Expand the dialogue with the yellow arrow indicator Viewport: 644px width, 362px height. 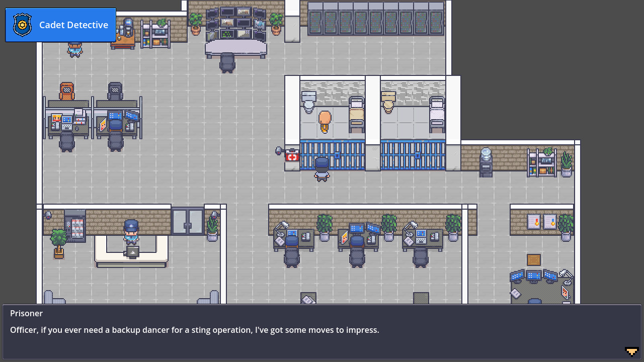pos(631,352)
